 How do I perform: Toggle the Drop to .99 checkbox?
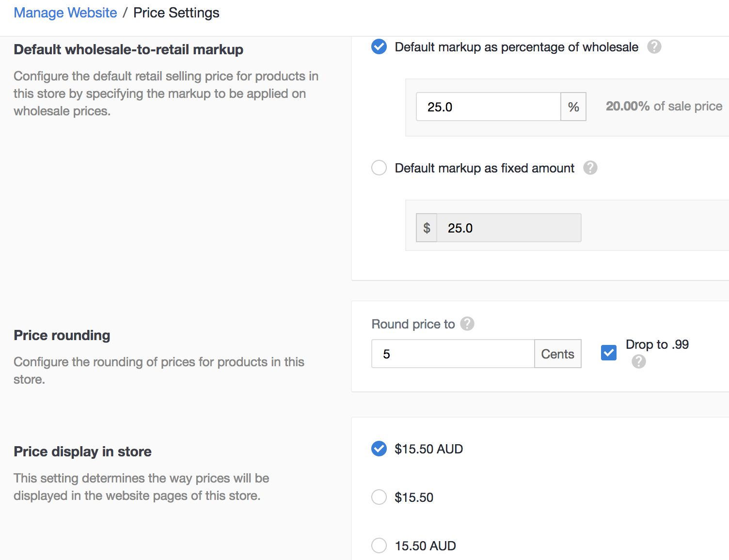coord(609,353)
